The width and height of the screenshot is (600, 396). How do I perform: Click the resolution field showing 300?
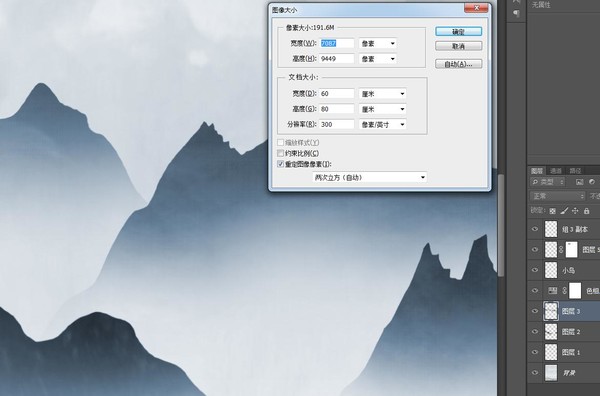(x=337, y=124)
